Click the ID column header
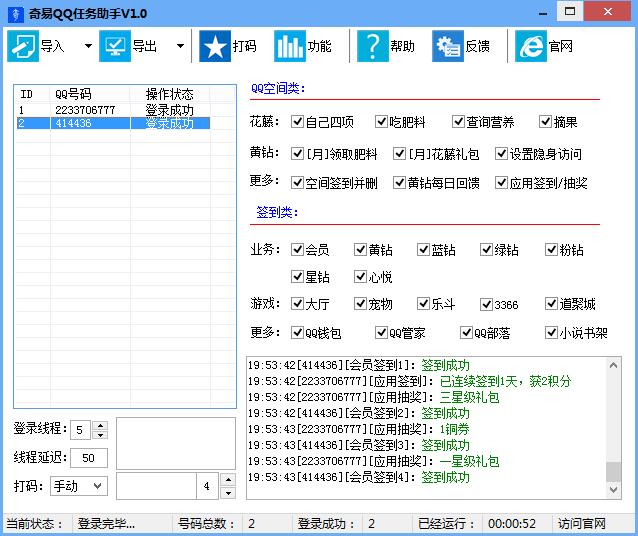Screen dimensions: 638x536 tap(33, 94)
